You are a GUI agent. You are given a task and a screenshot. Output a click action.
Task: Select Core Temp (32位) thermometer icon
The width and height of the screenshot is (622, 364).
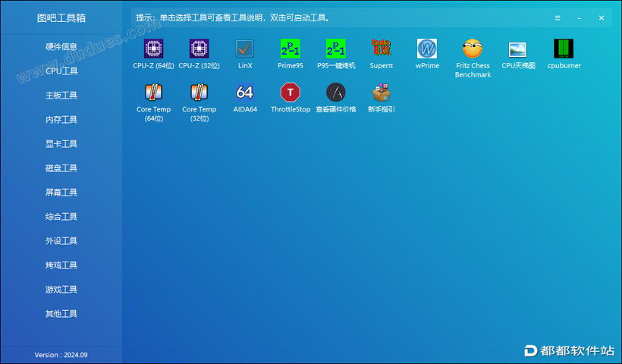[x=199, y=92]
